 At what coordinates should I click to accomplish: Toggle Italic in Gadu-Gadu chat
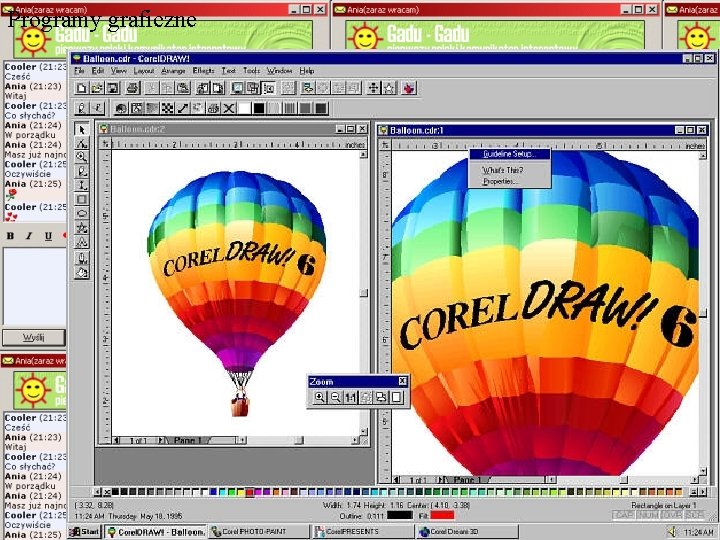click(x=29, y=236)
